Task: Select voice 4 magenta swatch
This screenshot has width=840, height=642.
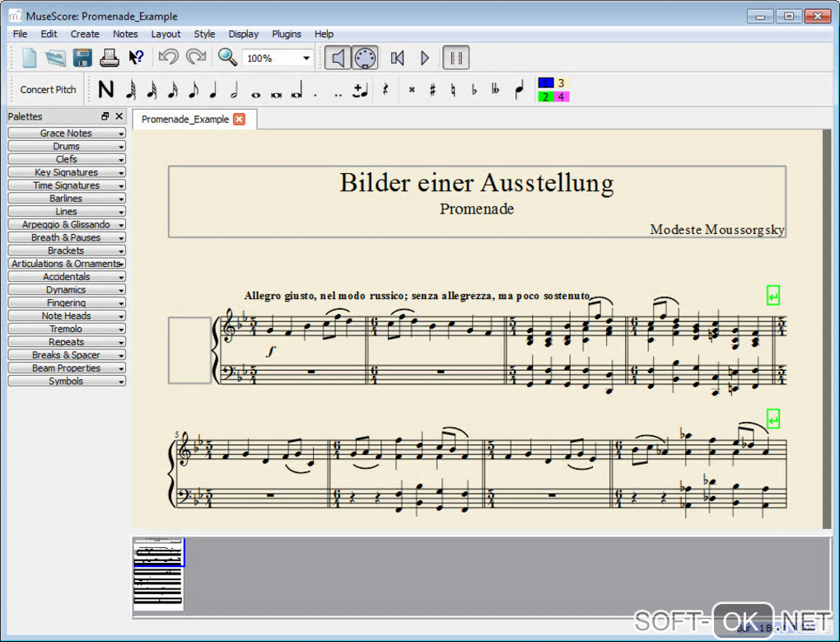Action: coord(561,96)
